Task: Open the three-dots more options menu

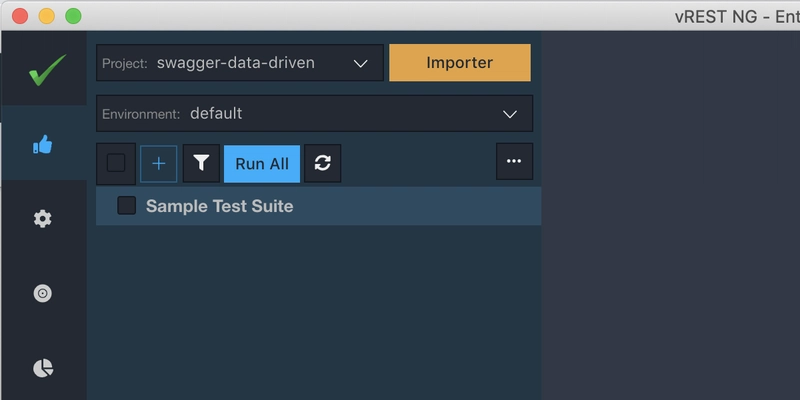Action: pos(514,161)
